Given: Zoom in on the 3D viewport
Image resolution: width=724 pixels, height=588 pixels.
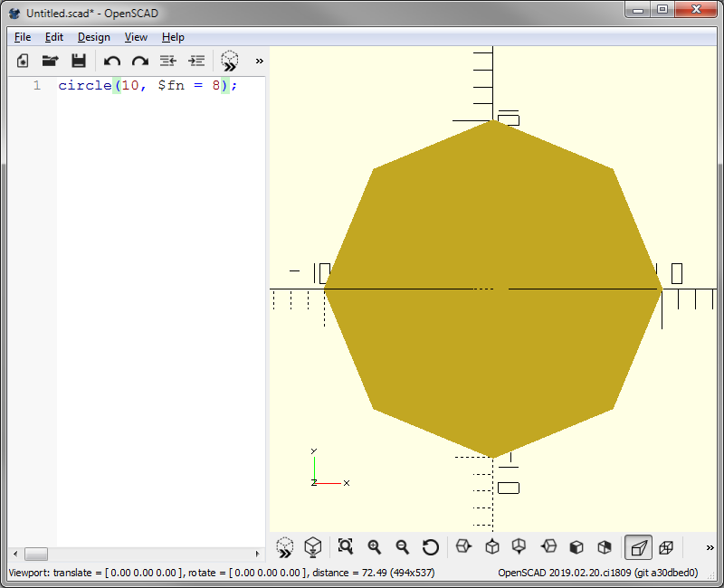Looking at the screenshot, I should pyautogui.click(x=374, y=546).
